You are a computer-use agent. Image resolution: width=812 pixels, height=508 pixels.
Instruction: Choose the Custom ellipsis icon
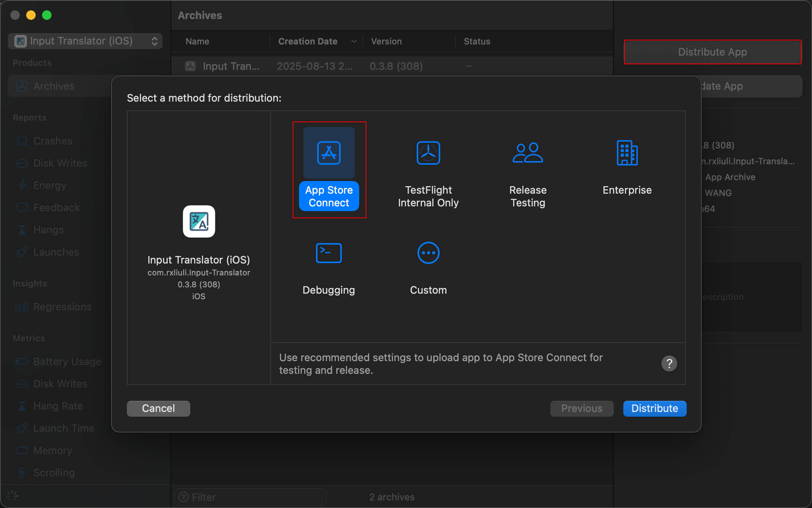(x=428, y=253)
